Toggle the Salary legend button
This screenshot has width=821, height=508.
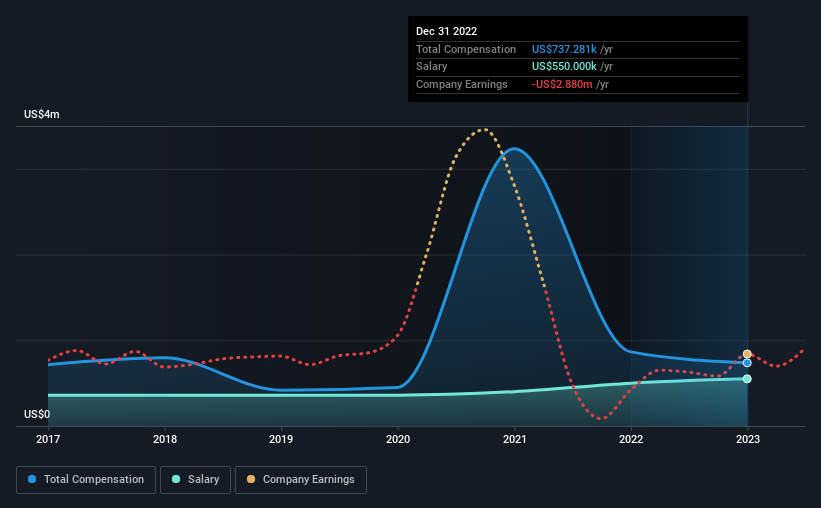195,480
